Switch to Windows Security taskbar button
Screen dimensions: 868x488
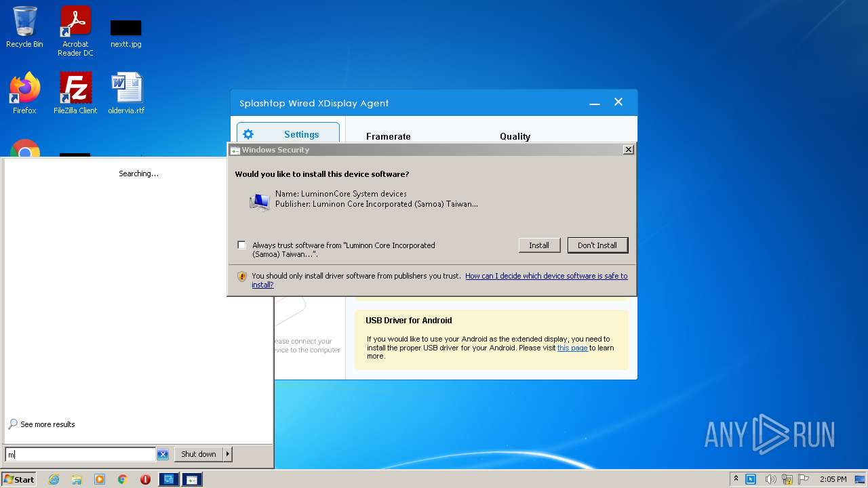(192, 479)
